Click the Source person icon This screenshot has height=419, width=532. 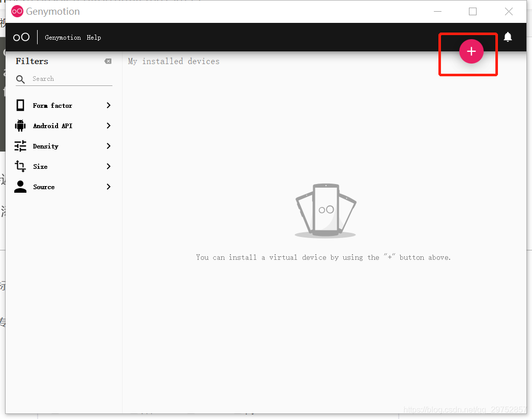[x=20, y=187]
